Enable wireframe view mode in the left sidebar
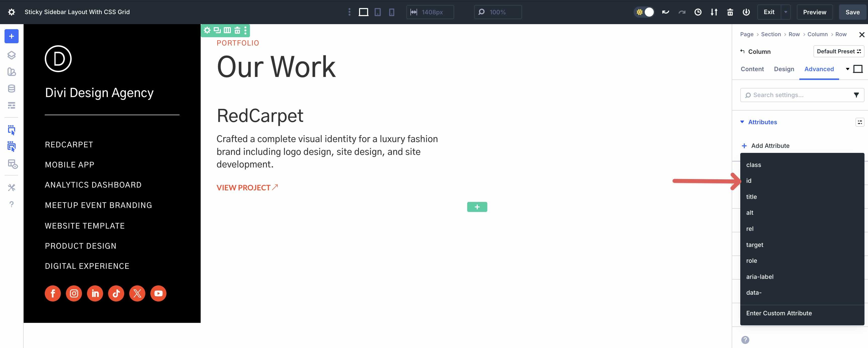The image size is (868, 348). 12,105
